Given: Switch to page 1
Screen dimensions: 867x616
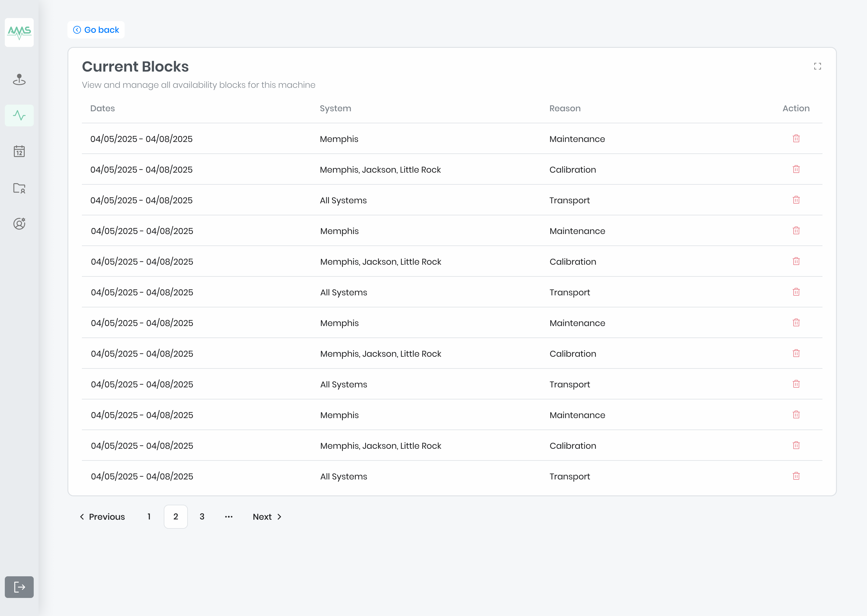Looking at the screenshot, I should click(x=149, y=517).
